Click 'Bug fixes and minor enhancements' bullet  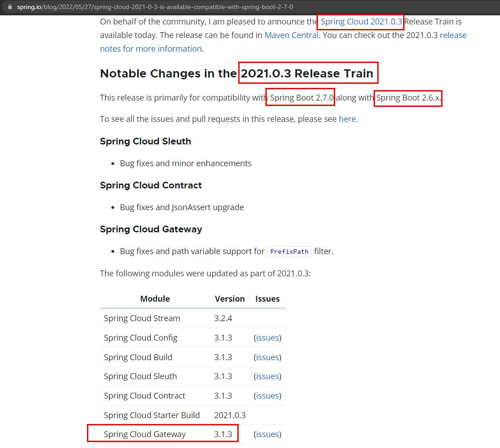click(x=186, y=163)
